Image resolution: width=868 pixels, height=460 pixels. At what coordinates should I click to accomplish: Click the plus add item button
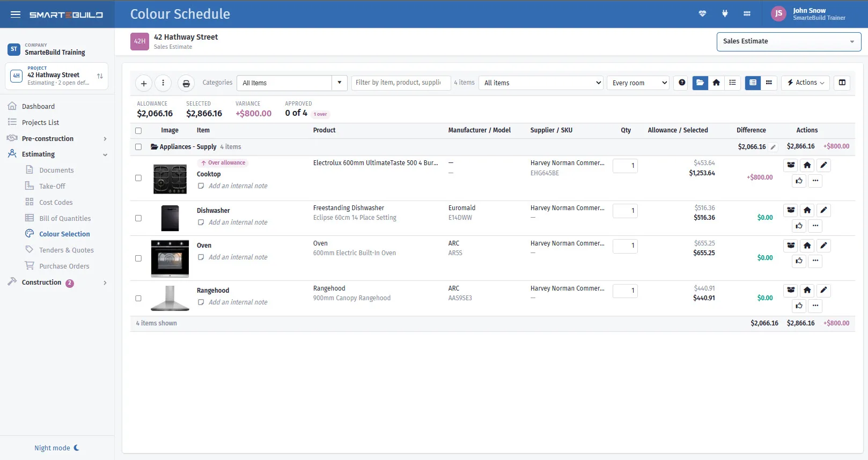144,83
